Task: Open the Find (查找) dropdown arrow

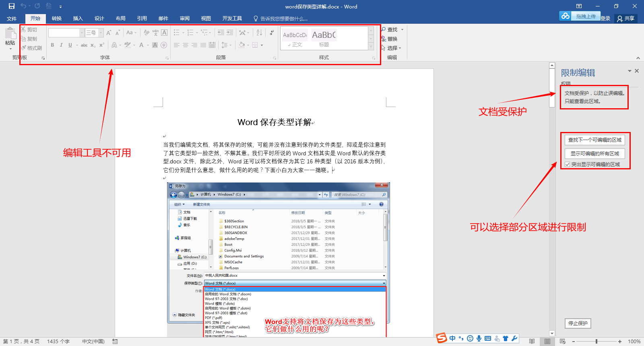Action: point(402,30)
